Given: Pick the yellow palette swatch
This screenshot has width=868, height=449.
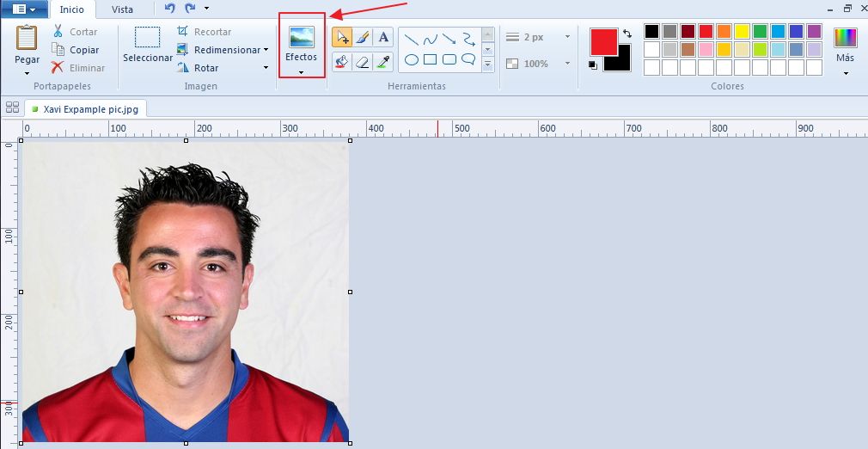Looking at the screenshot, I should pos(742,31).
